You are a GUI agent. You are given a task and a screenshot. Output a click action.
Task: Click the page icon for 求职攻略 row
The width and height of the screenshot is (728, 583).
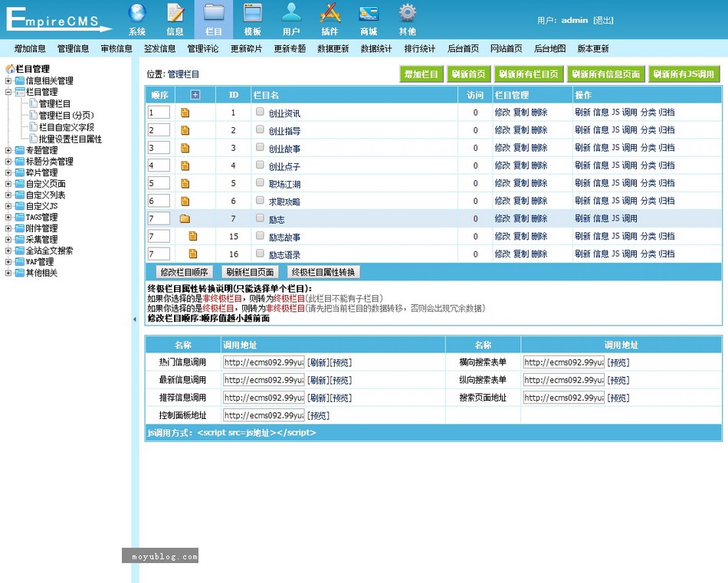tap(185, 201)
